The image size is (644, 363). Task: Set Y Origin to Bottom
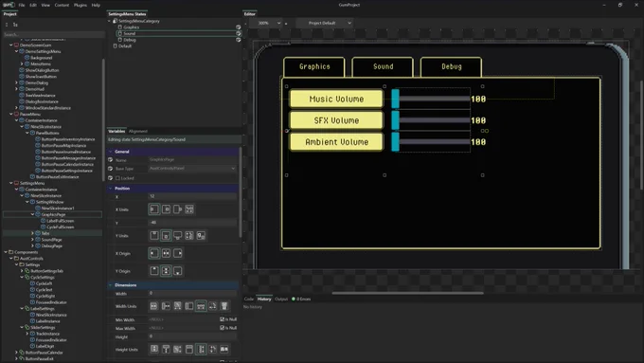tap(177, 271)
